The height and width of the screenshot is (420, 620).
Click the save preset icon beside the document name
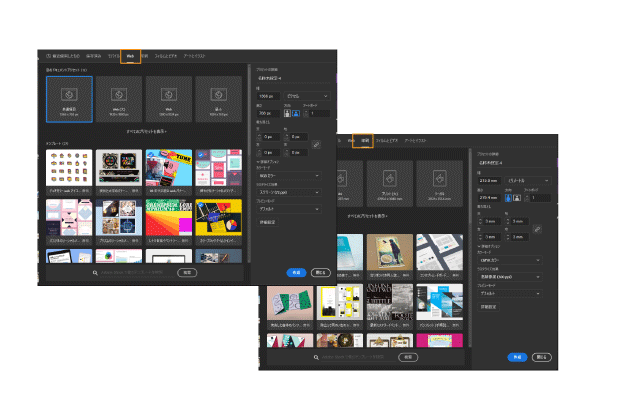[x=282, y=76]
